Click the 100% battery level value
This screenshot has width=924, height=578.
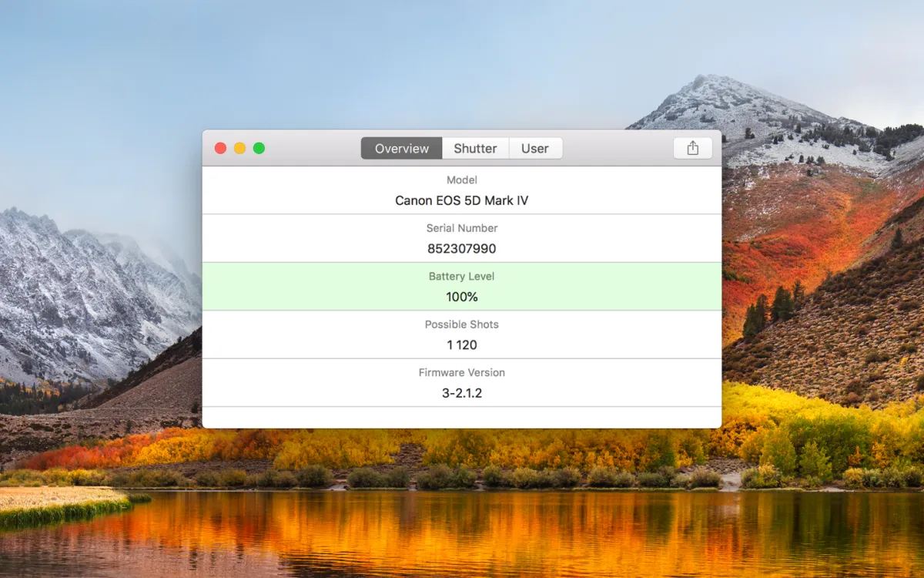click(x=461, y=297)
